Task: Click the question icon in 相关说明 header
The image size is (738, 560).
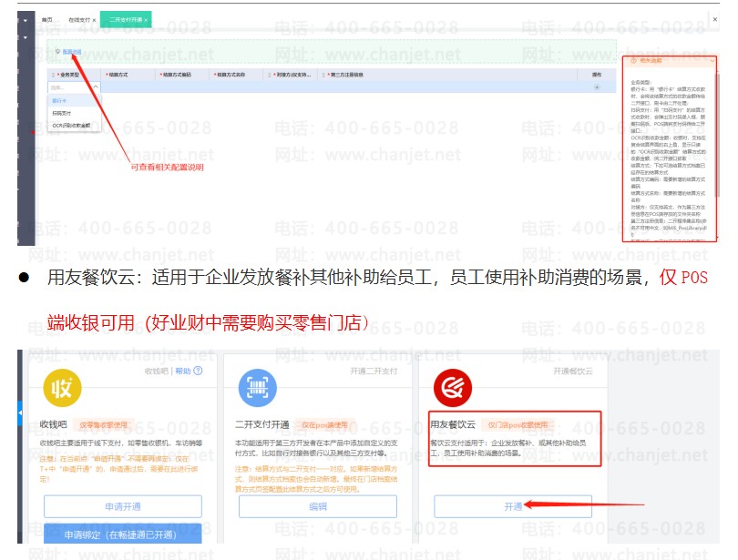Action: click(x=633, y=61)
